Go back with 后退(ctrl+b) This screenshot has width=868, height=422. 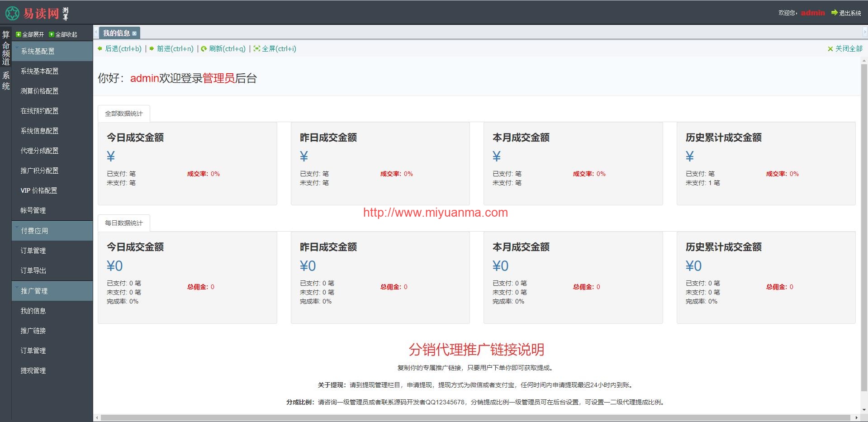click(x=119, y=49)
